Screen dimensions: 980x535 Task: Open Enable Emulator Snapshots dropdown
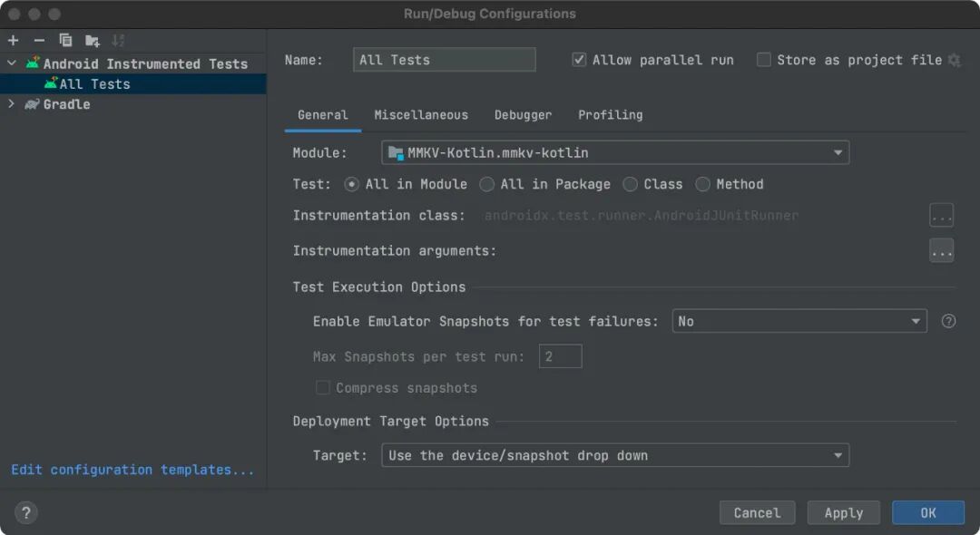tap(799, 321)
